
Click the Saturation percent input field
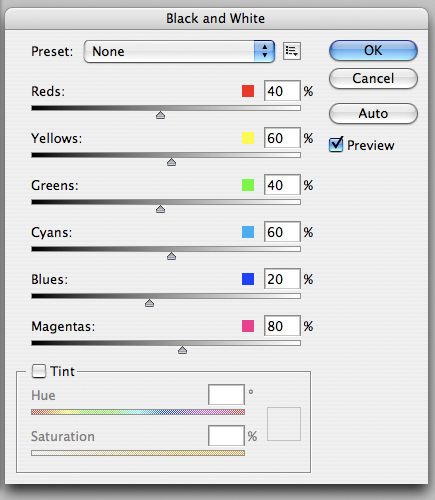point(226,436)
